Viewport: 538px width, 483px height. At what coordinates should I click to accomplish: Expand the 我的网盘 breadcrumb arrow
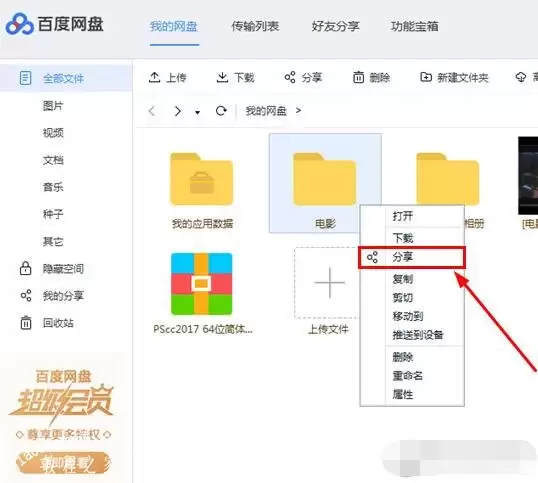tap(298, 110)
